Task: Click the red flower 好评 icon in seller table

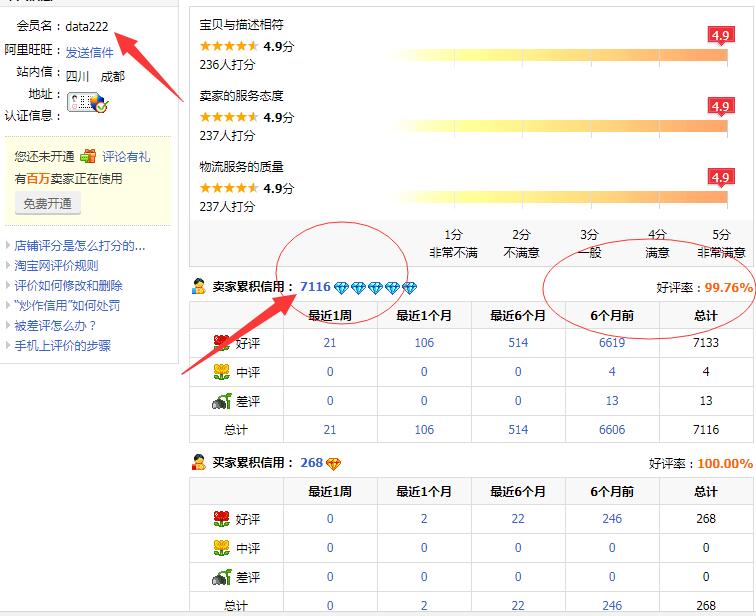Action: click(x=221, y=343)
